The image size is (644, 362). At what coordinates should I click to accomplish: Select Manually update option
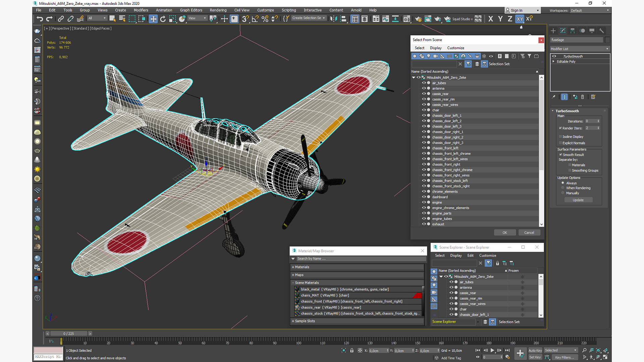(563, 193)
